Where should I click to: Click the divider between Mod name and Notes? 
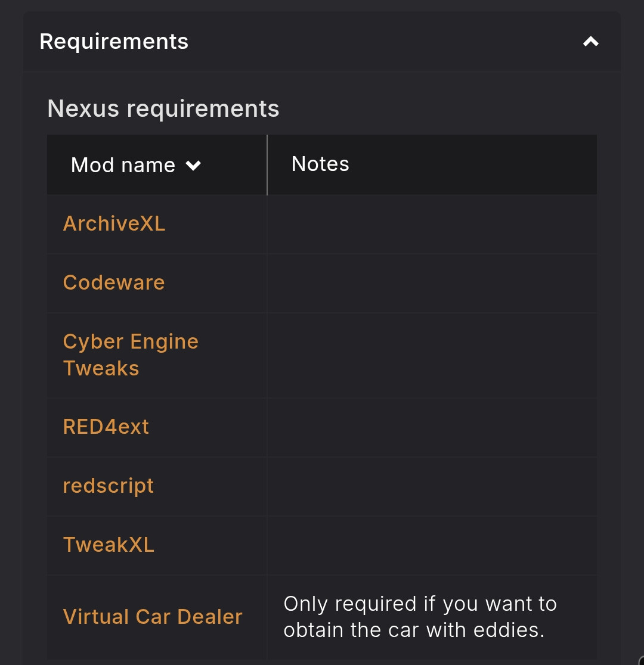267,165
